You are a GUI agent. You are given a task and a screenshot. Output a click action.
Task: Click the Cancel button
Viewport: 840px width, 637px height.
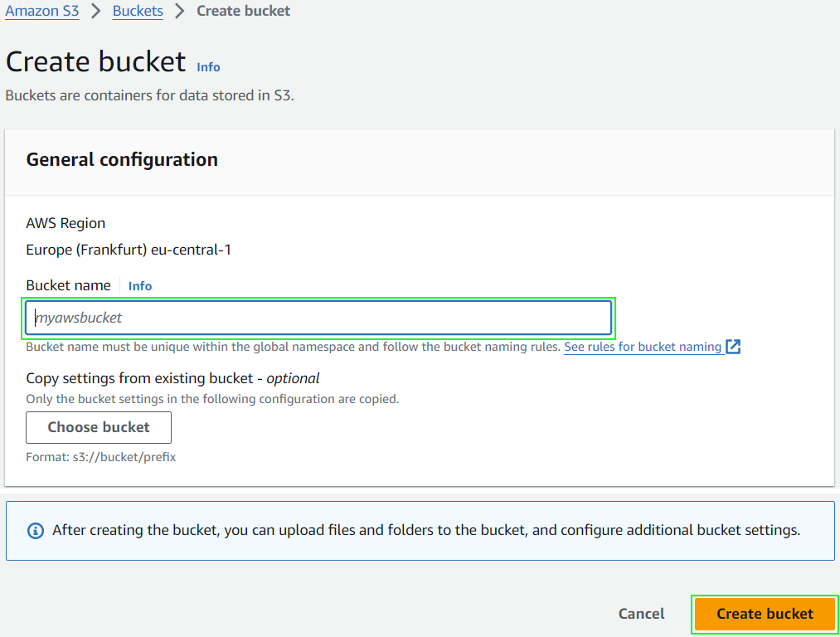tap(641, 614)
